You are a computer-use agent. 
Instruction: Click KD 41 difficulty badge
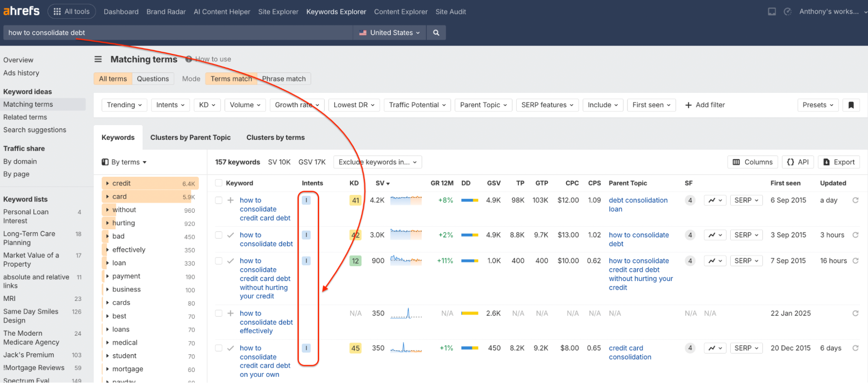[356, 200]
